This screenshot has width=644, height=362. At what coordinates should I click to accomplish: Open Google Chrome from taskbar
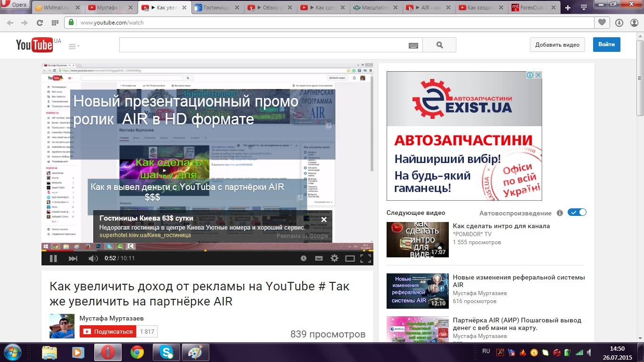click(137, 353)
